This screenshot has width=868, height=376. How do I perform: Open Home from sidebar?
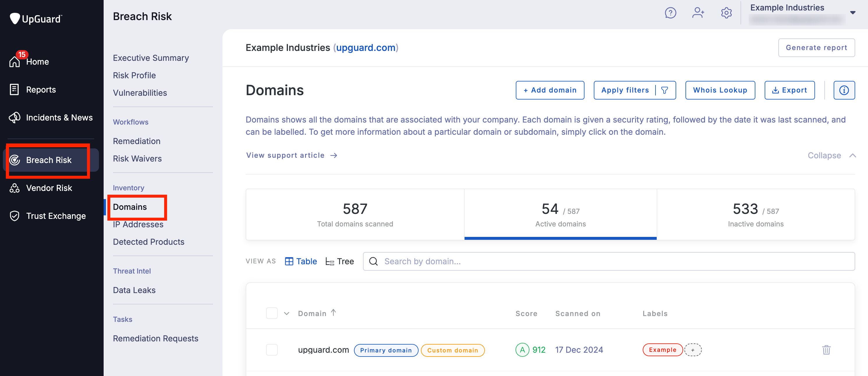pyautogui.click(x=37, y=62)
